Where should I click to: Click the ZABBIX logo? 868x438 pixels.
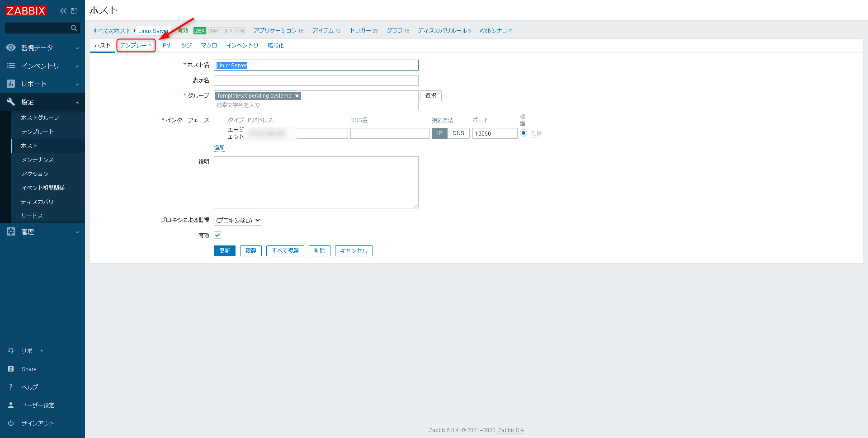pos(26,11)
